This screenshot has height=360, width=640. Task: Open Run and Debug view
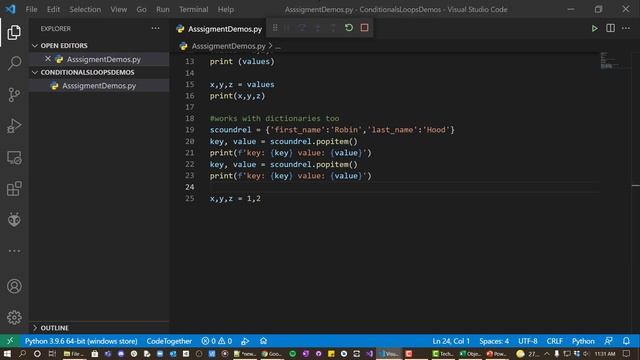pyautogui.click(x=14, y=126)
